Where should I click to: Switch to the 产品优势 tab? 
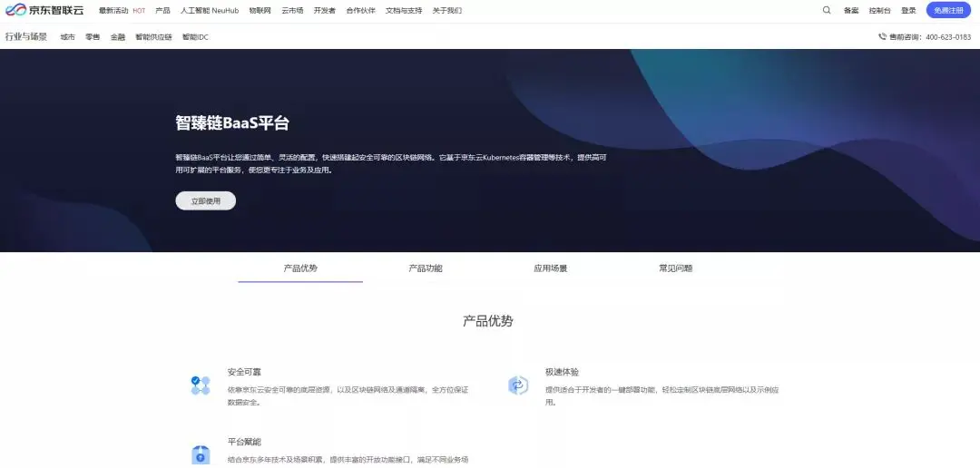pyautogui.click(x=300, y=268)
